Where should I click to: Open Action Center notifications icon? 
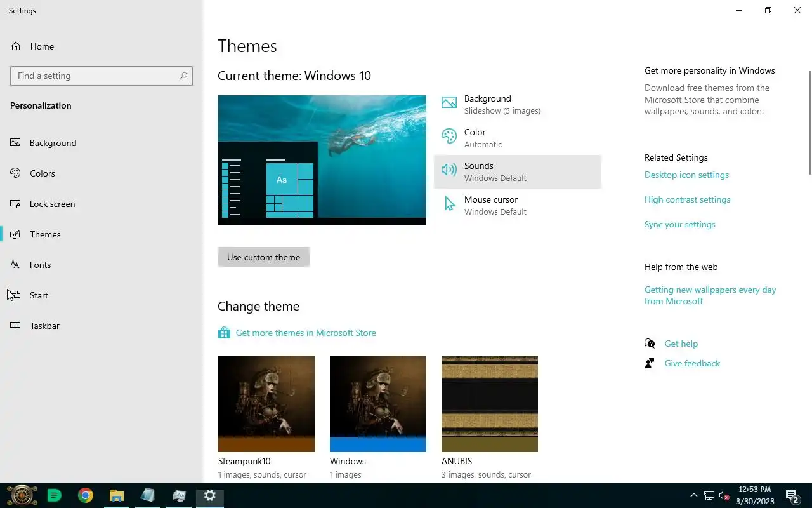coord(792,495)
